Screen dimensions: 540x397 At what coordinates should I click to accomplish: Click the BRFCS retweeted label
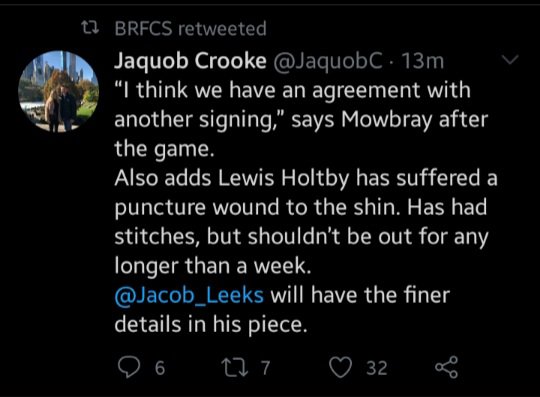(190, 28)
